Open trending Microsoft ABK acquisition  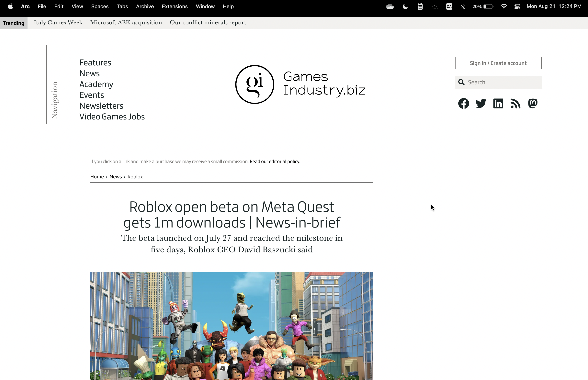coord(126,22)
